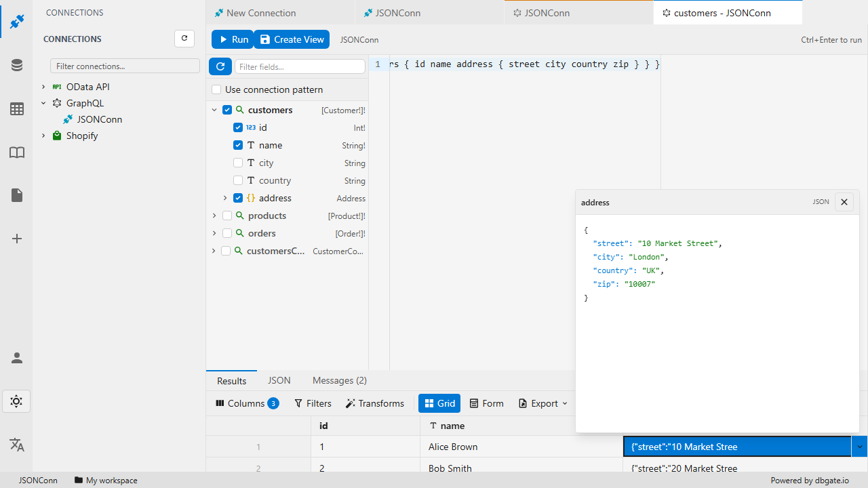Click the GraphQL connection icon
The width and height of the screenshot is (868, 488).
tap(57, 103)
